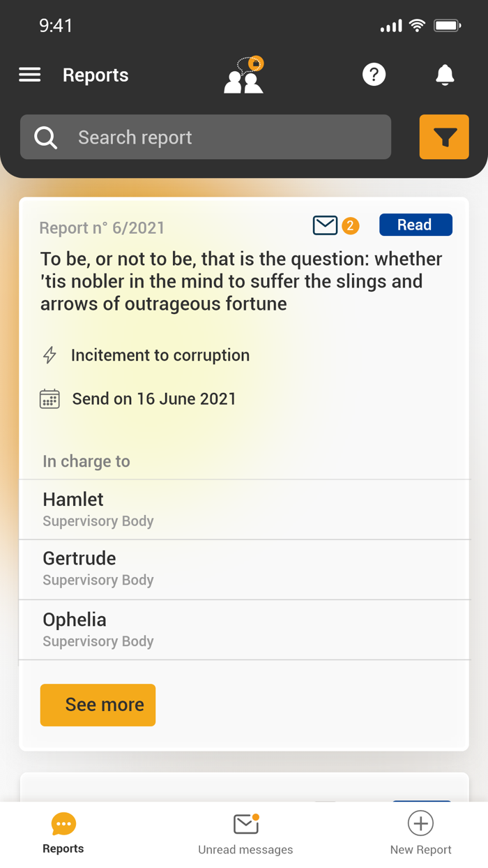
Task: Click the orange unread count badge
Action: pyautogui.click(x=351, y=225)
